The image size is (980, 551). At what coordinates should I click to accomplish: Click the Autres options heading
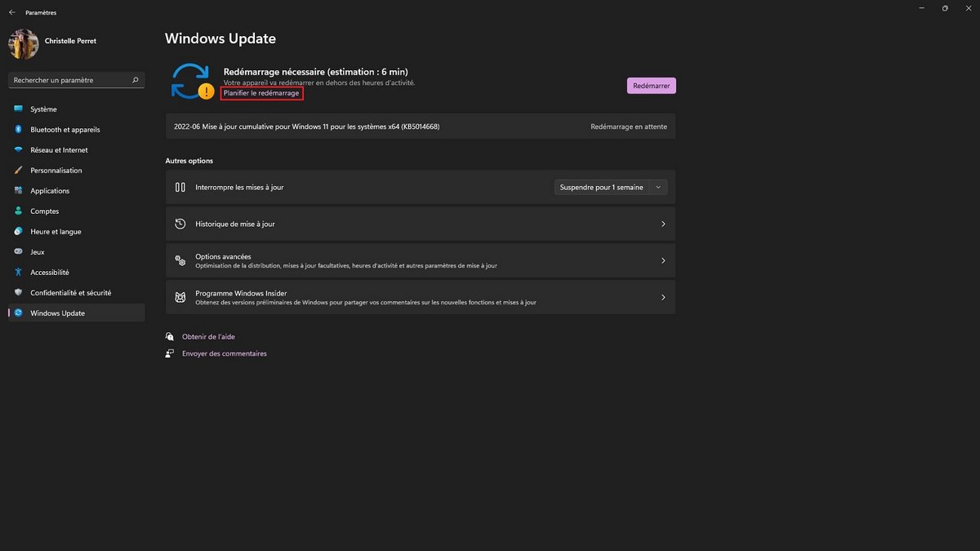coord(189,161)
